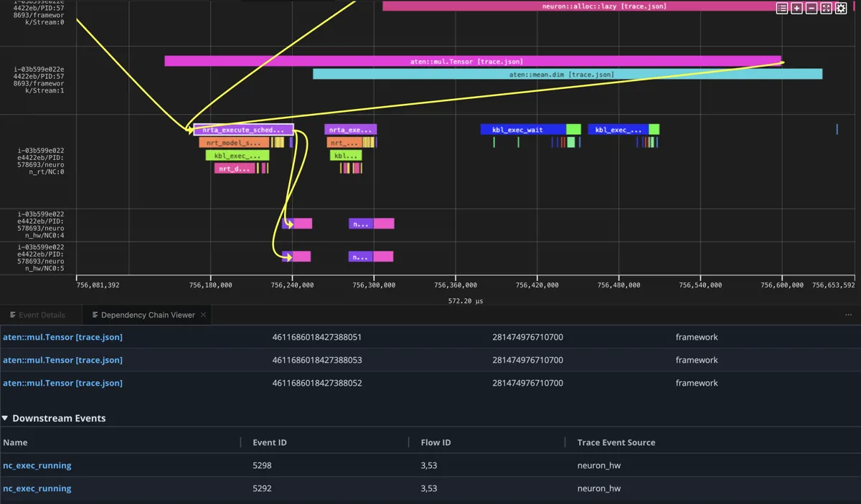
Task: Select the highlighted nrta_execute_sched event bar
Action: point(243,130)
